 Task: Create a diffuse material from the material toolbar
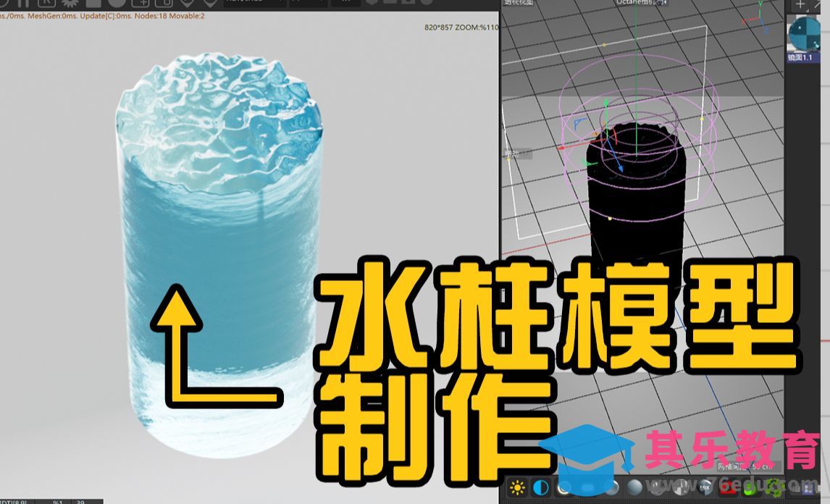click(x=563, y=487)
